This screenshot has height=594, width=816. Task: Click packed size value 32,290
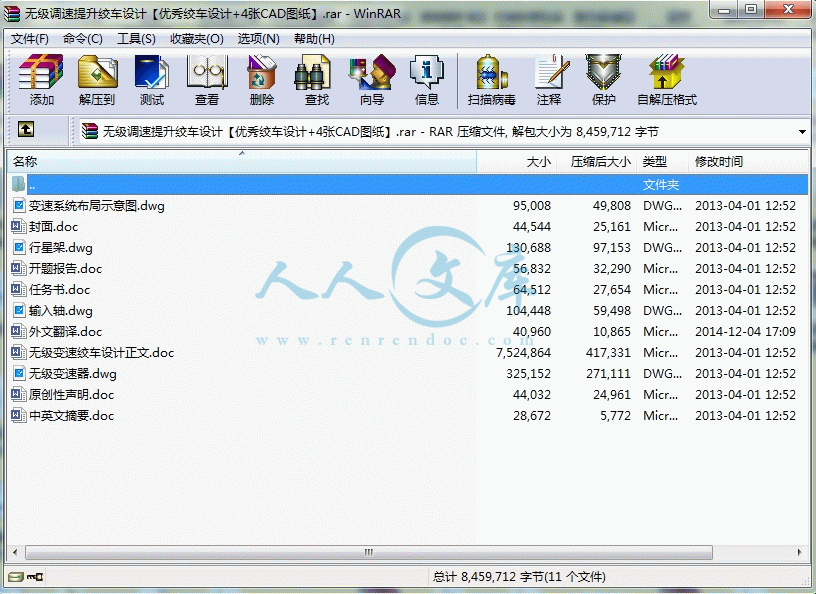611,269
